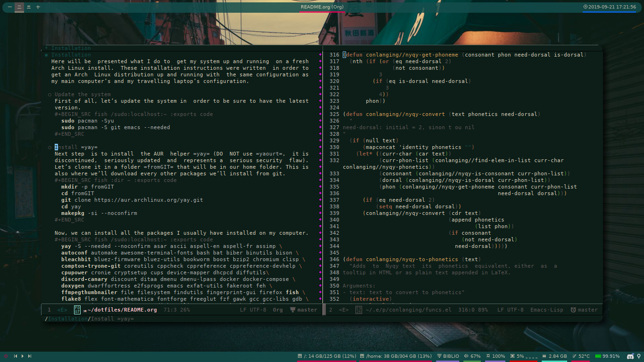Click the <E> evil state tag, left modeline
This screenshot has width=644, height=362.
[62, 310]
